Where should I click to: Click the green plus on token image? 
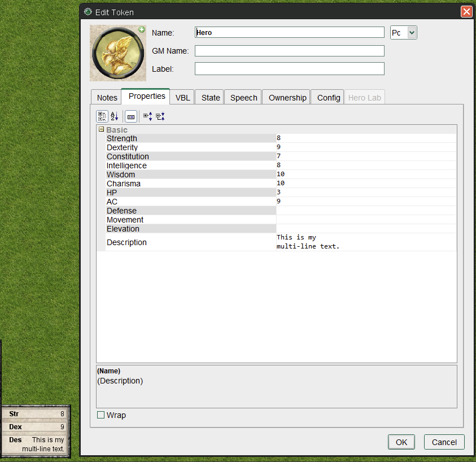tap(142, 29)
